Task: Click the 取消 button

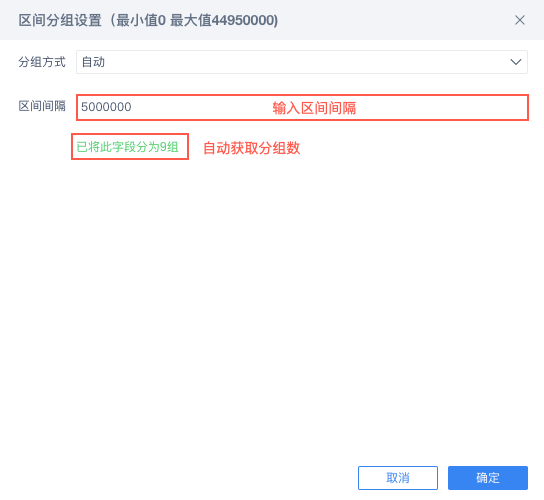Action: (398, 478)
